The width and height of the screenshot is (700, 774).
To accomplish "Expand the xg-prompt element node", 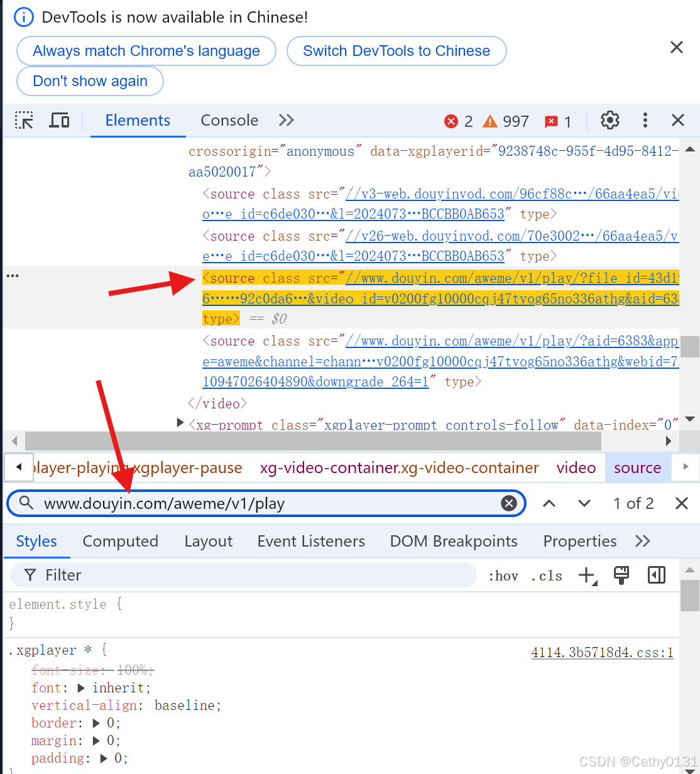I will click(181, 423).
